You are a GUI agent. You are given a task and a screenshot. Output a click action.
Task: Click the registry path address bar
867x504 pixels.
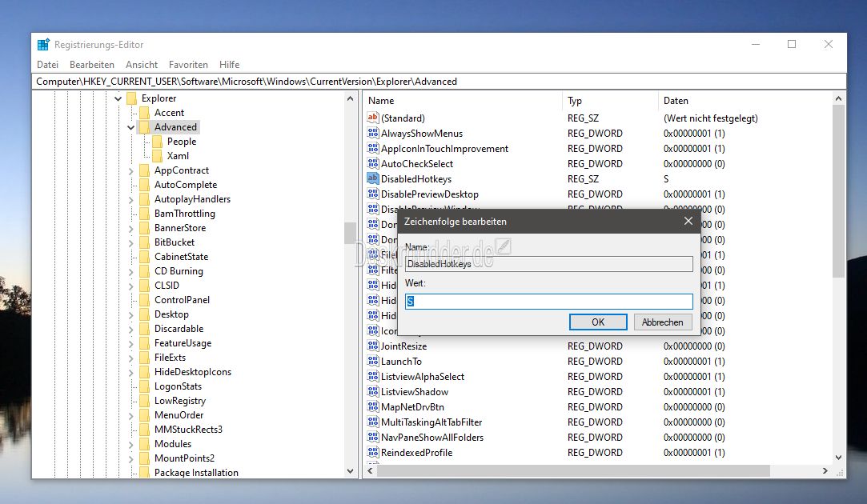(x=439, y=82)
